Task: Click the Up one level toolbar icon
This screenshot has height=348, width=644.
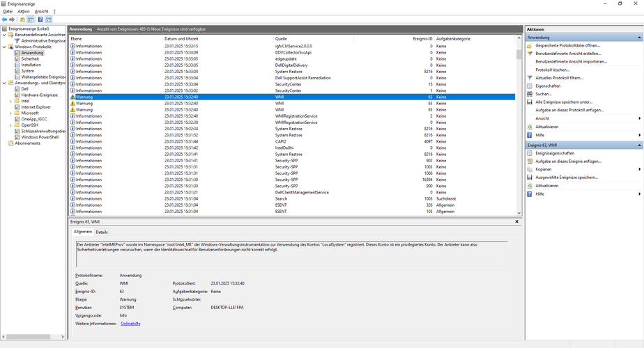Action: [22, 19]
